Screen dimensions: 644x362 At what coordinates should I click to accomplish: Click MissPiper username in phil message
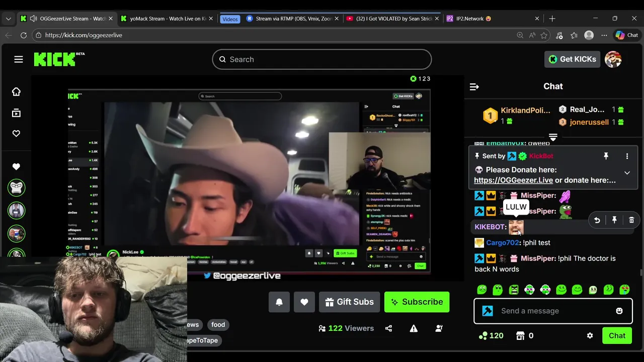click(x=538, y=258)
